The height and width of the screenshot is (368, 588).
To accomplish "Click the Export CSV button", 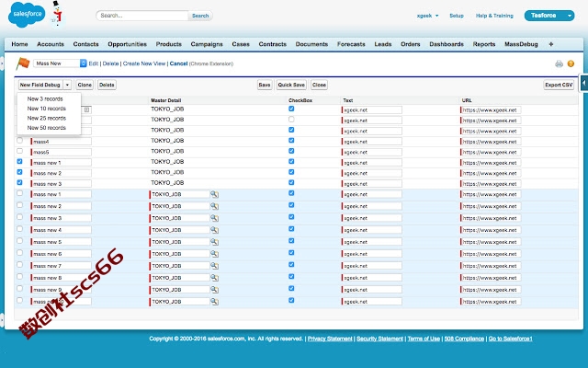I will pos(559,85).
